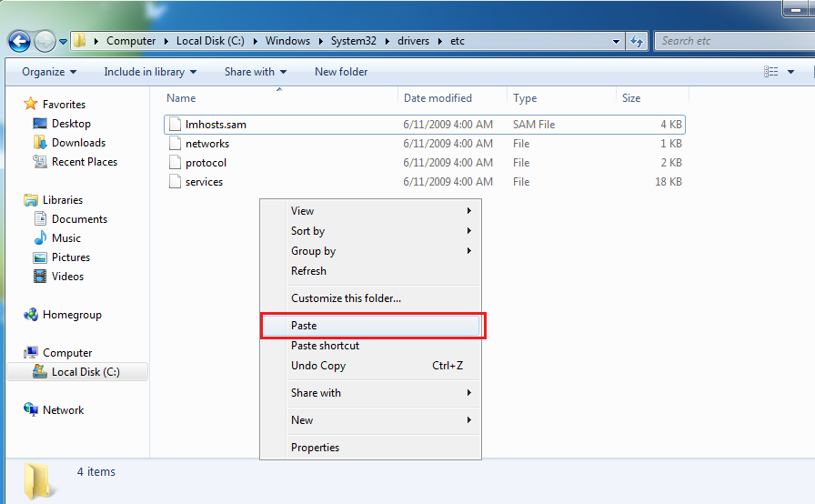Open the Share with toolbar dropdown
Screen dimensions: 815x504
pos(255,72)
